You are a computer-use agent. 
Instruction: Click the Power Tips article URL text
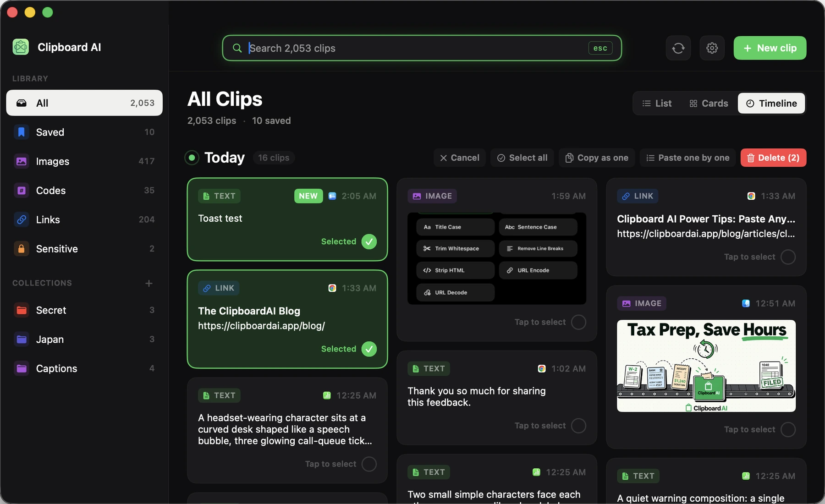point(706,234)
